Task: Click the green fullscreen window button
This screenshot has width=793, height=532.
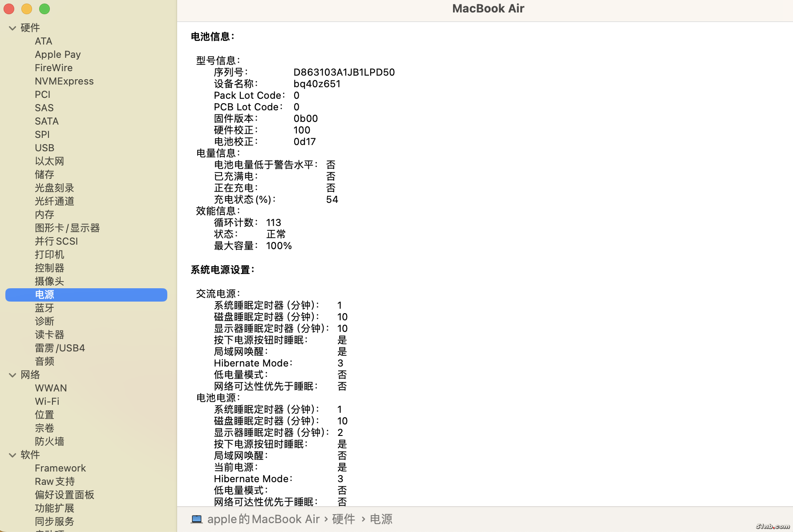Action: click(x=45, y=9)
